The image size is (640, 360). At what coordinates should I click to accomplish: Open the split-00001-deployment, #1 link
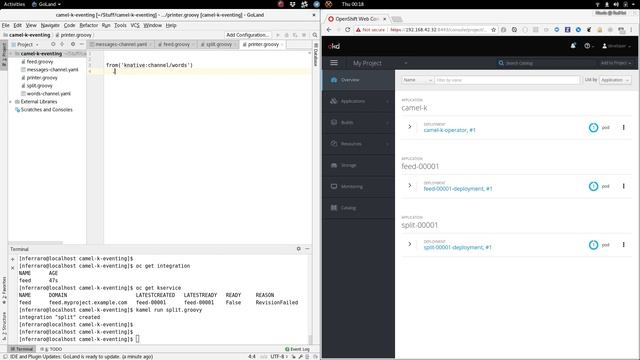point(458,247)
